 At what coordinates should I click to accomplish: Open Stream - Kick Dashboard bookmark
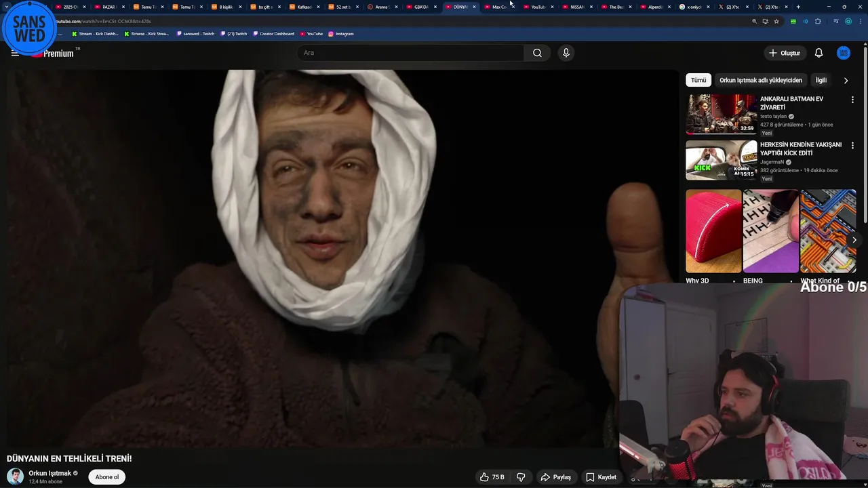coord(95,33)
